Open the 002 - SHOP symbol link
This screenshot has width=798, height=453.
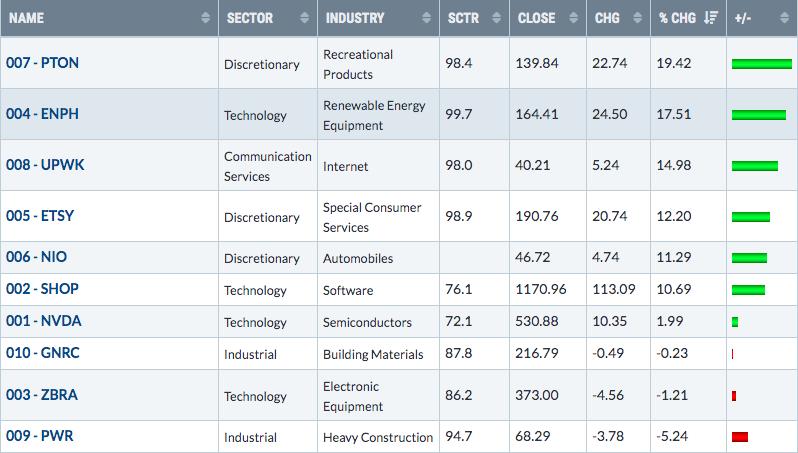(43, 289)
